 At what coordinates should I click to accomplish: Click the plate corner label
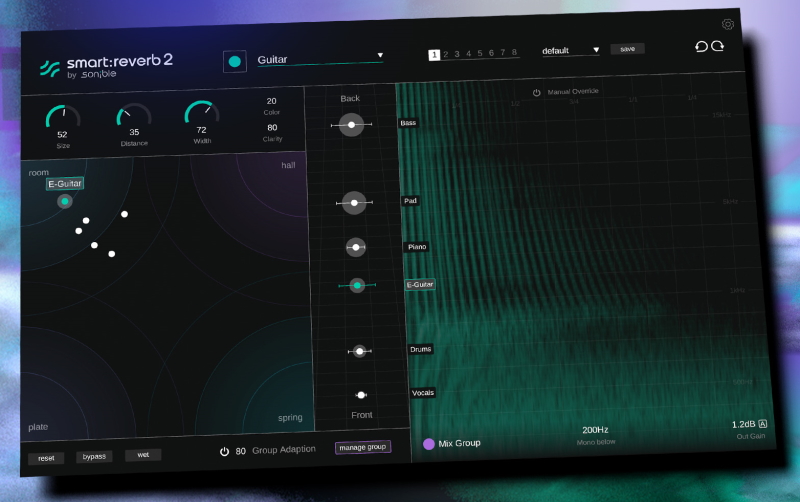tap(38, 427)
